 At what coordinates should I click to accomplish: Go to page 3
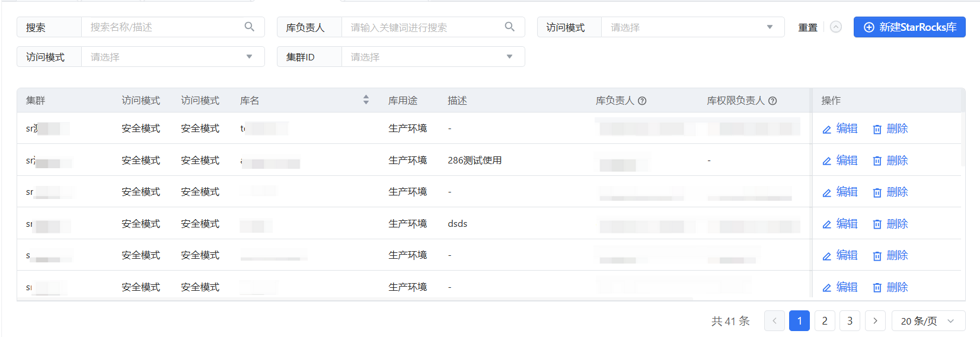(850, 321)
